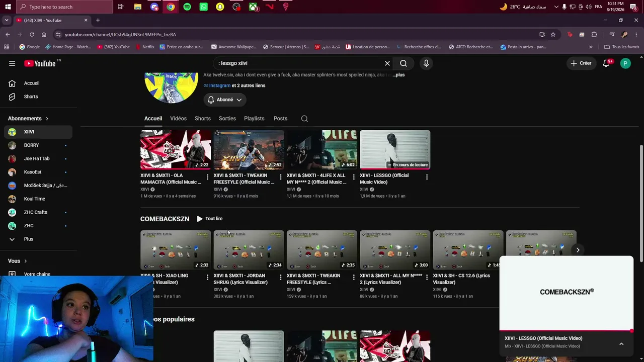Open Shorts in the sidebar
Viewport: 644px width, 362px height.
(38, 97)
